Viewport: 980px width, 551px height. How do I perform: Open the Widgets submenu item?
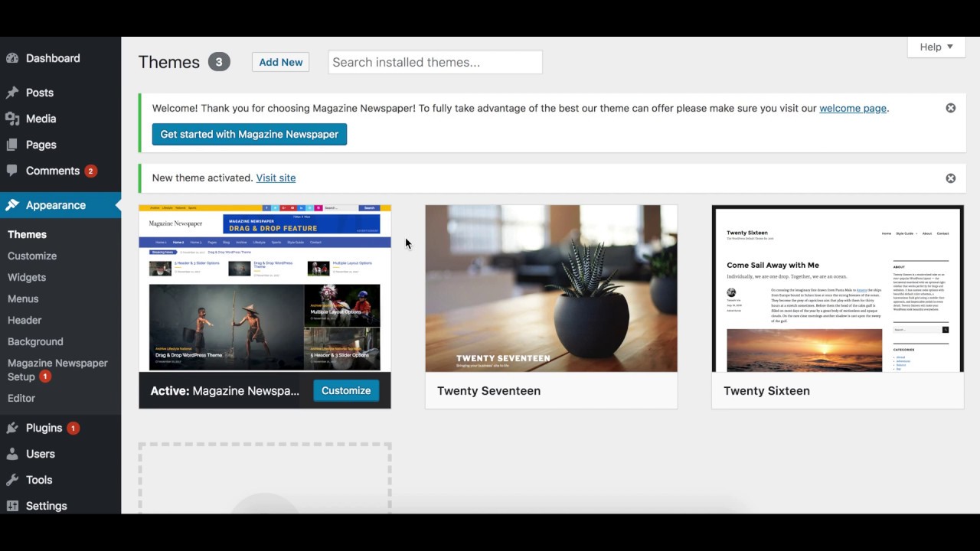click(27, 277)
